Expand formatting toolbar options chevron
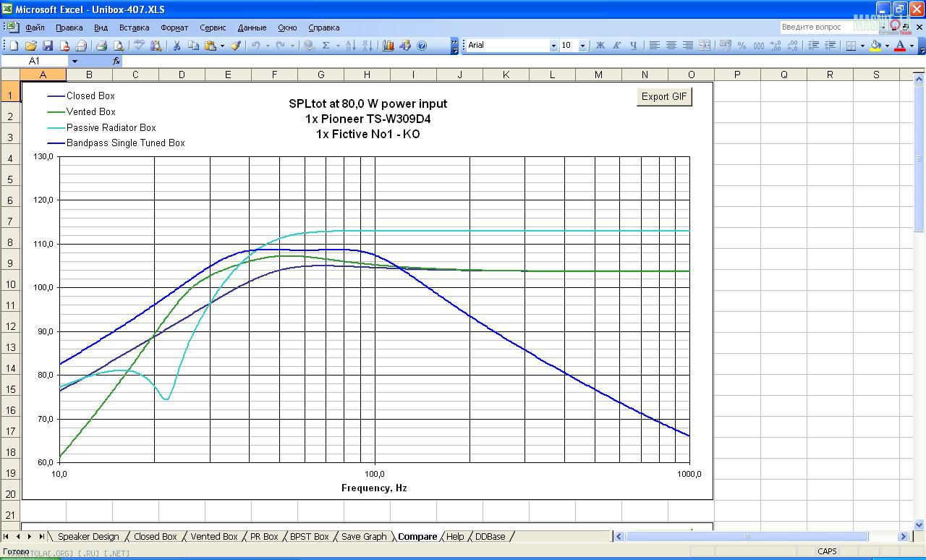Screen dimensions: 926x560 (x=922, y=46)
